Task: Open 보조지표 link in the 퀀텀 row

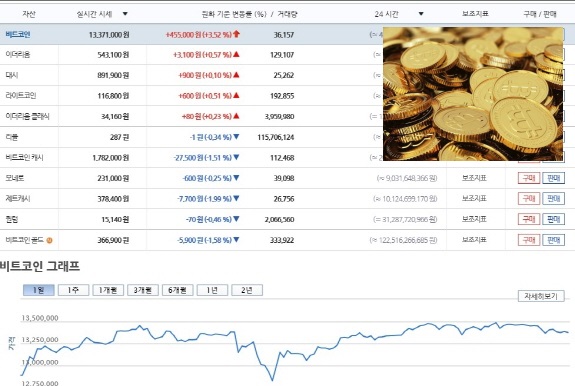Action: coord(474,219)
